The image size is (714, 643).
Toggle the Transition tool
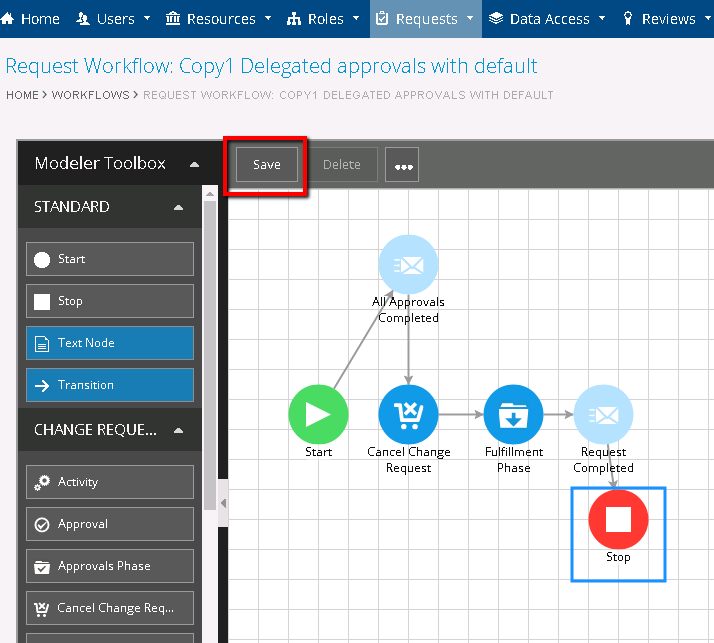tap(110, 385)
